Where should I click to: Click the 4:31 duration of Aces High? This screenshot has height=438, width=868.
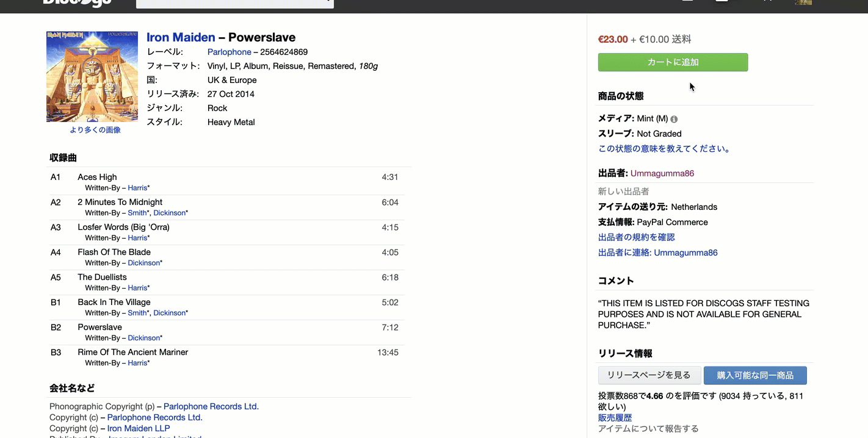pyautogui.click(x=390, y=177)
